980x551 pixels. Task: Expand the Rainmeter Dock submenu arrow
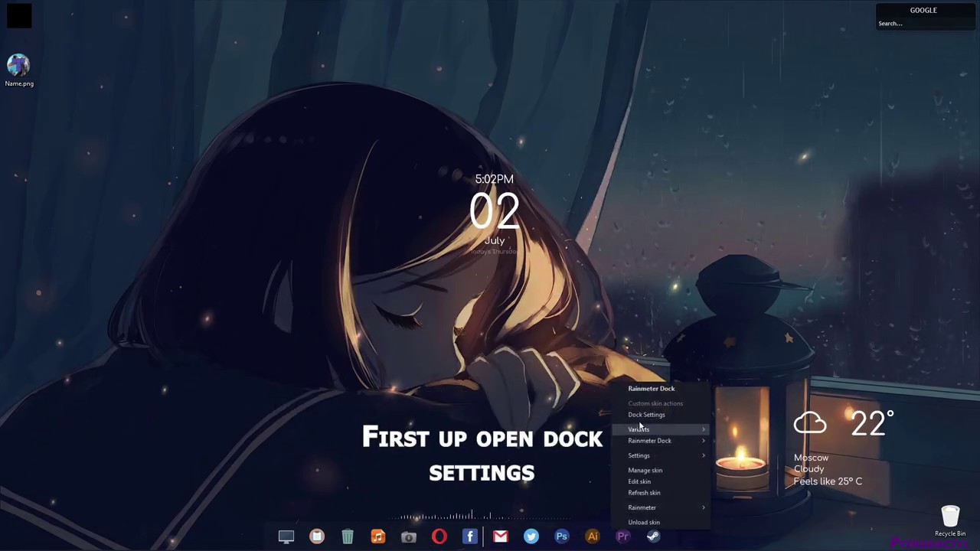704,441
